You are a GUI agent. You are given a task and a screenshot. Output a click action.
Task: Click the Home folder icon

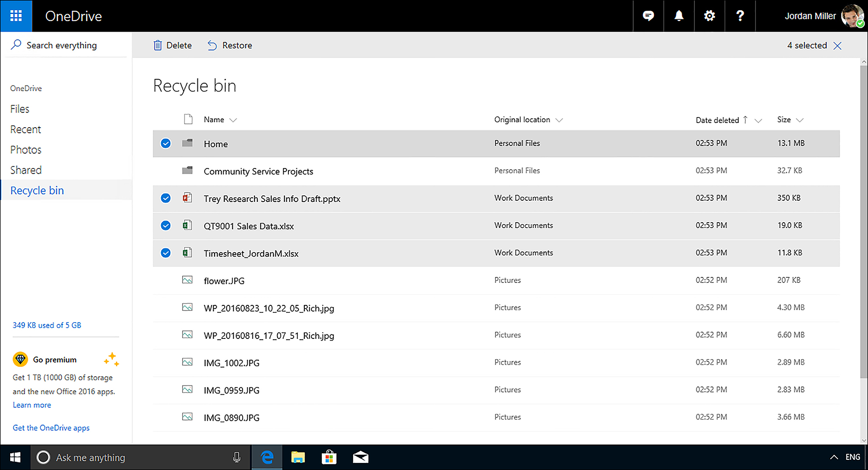pyautogui.click(x=188, y=143)
